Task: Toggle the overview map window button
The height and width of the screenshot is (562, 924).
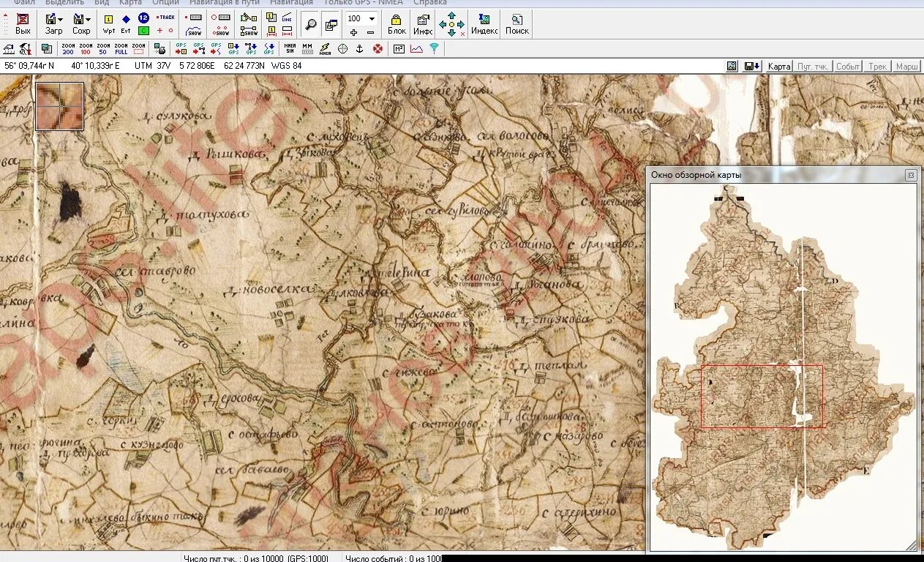Action: 331,24
